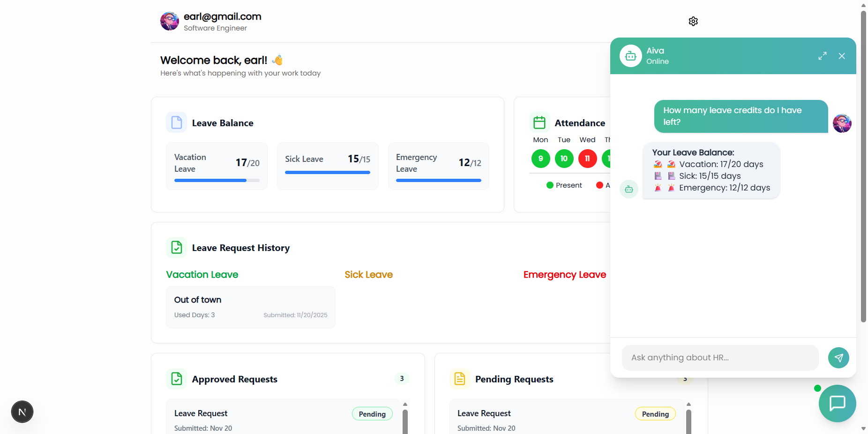Click the Pending Requests document icon
Image resolution: width=868 pixels, height=434 pixels.
[x=460, y=379]
